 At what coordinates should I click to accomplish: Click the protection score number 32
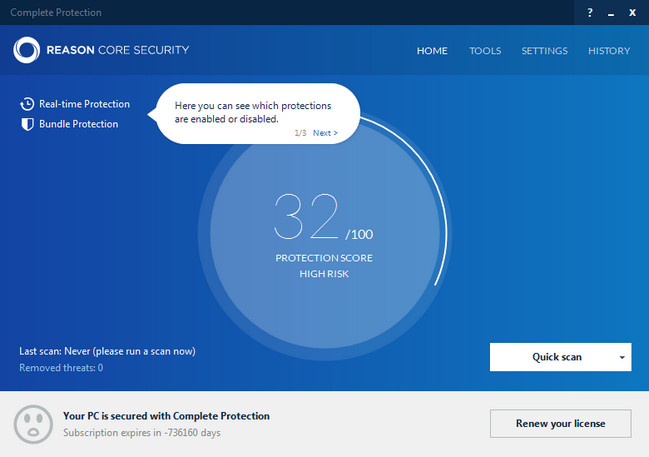coord(306,216)
